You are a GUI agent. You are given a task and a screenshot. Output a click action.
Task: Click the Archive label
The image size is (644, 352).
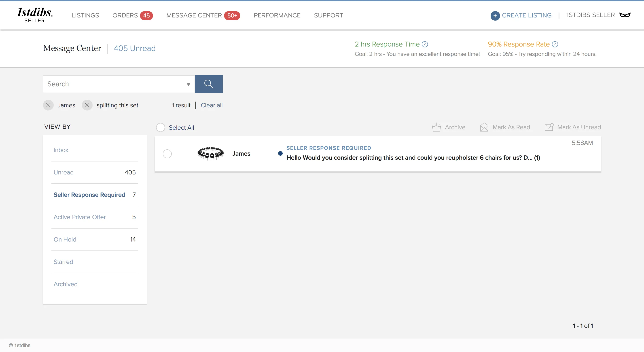(455, 127)
